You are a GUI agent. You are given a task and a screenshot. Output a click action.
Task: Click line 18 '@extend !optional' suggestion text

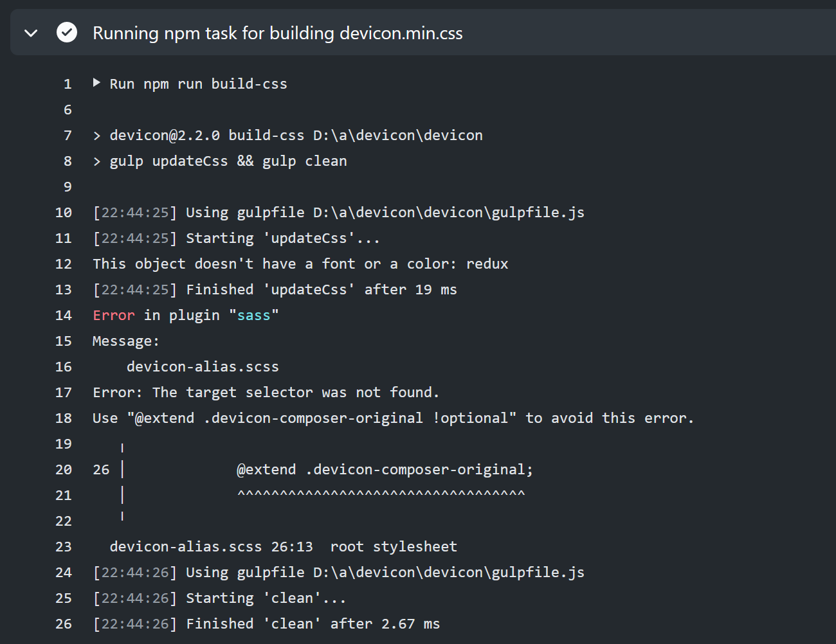pyautogui.click(x=392, y=418)
